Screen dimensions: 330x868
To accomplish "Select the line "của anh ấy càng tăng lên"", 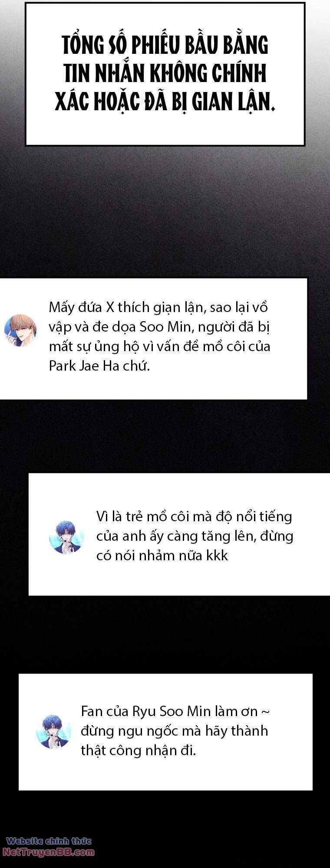I will (195, 536).
